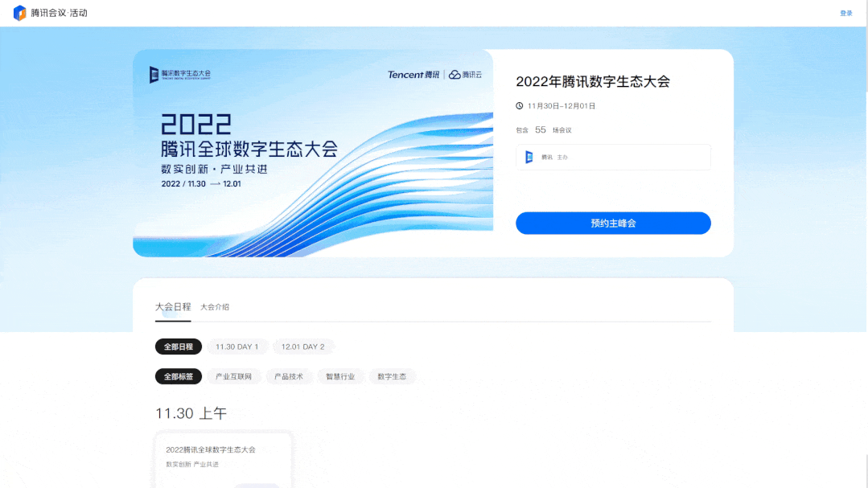Click the 11月30日–12月01日 date text

[562, 106]
